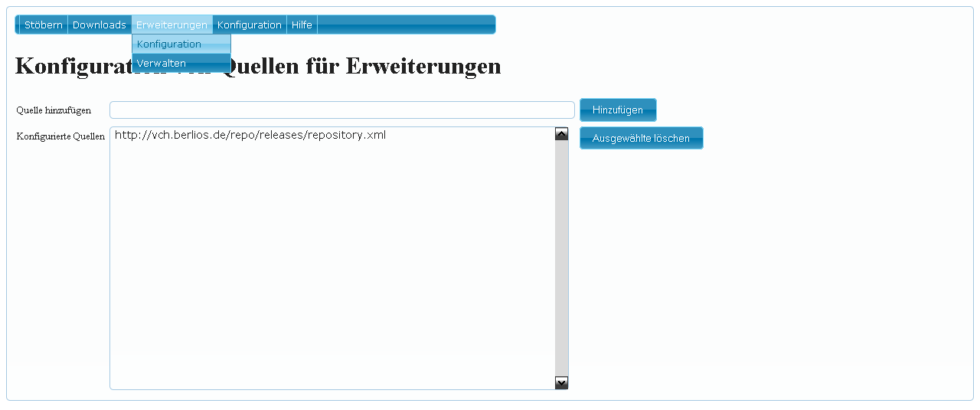The image size is (980, 410).
Task: Click the Konfigurierte Quellen label
Action: click(x=60, y=137)
